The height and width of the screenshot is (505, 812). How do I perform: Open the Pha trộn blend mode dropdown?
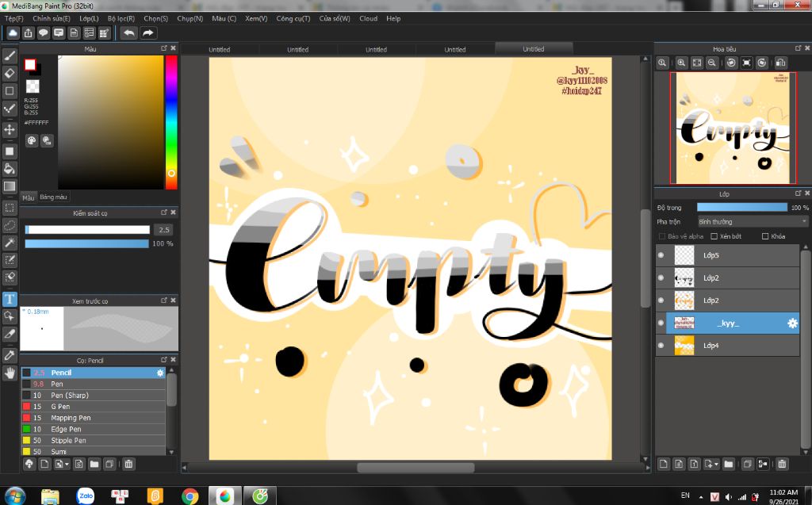[x=753, y=222]
